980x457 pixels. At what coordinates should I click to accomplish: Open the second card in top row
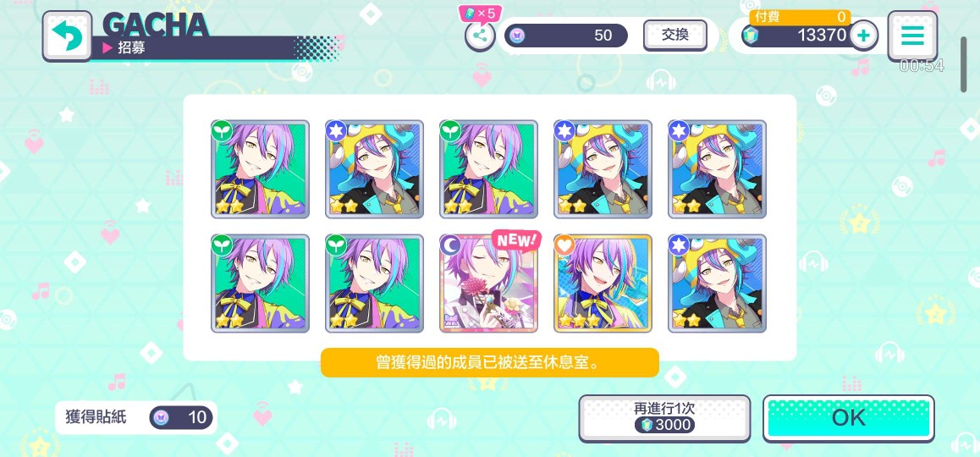pos(374,168)
